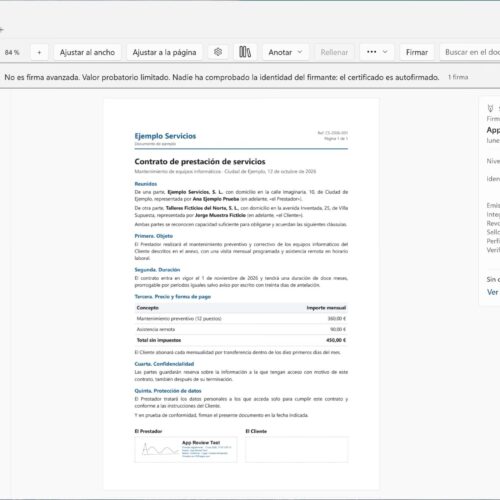Click the bold name 'Jorge Muestra Ficticio'
500x500 pixels.
(x=220, y=215)
